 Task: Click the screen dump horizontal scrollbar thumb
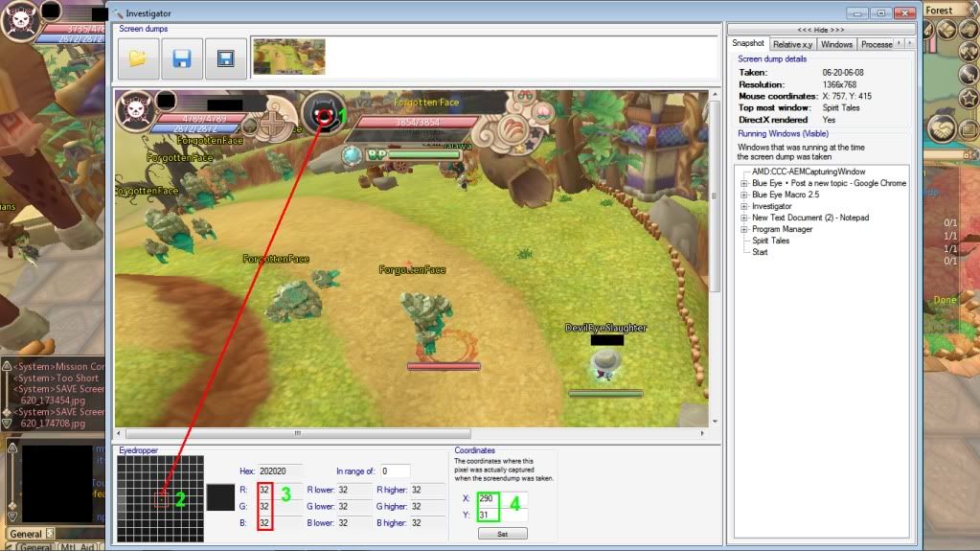(298, 433)
